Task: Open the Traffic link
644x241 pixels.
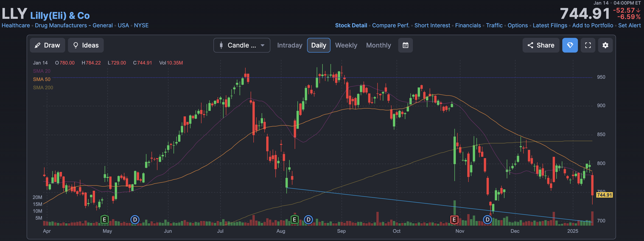Action: coord(494,25)
